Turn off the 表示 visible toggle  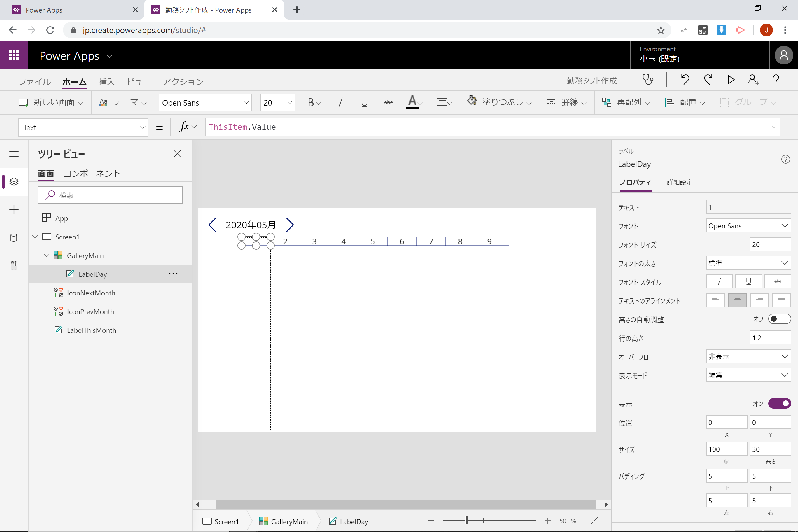coord(779,403)
